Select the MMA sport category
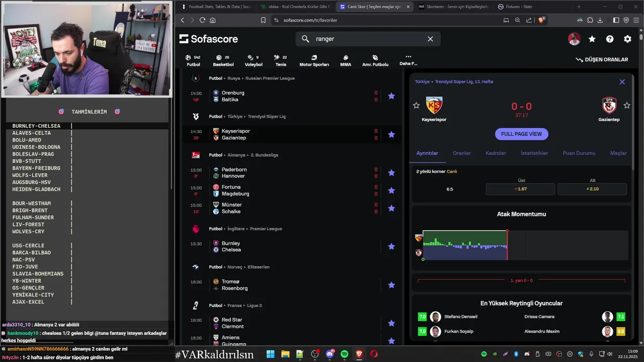Screen dimensions: 644x362 pos(346,60)
